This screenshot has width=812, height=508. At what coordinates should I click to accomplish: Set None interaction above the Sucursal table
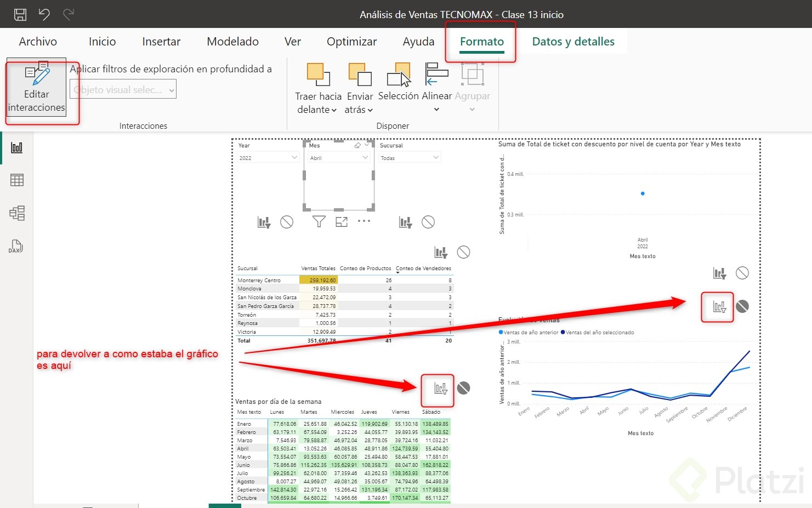click(464, 252)
